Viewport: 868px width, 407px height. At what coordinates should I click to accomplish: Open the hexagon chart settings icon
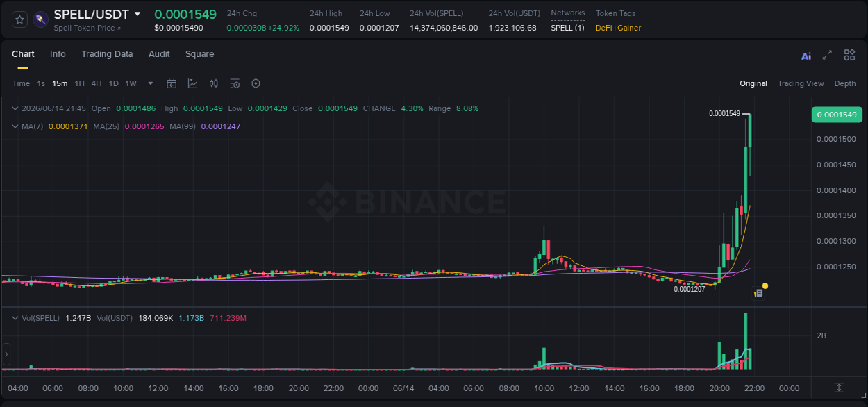tap(256, 83)
